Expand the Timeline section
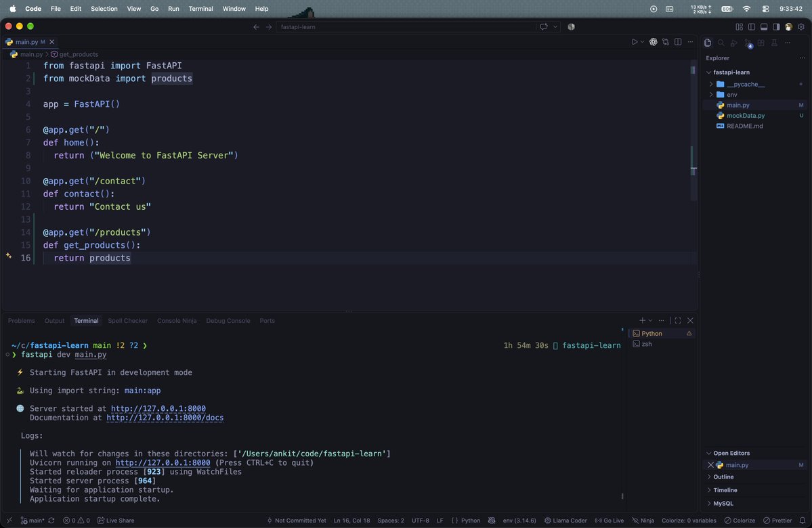Screen dimensions: 812x528 [725, 490]
